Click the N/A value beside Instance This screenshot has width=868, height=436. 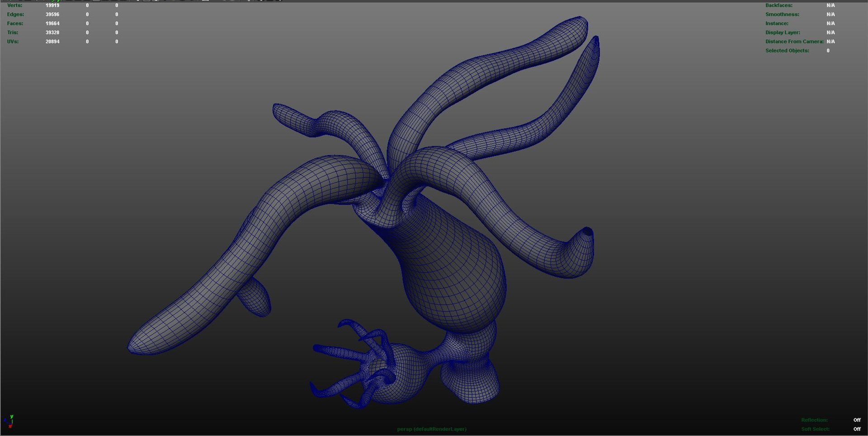[830, 24]
